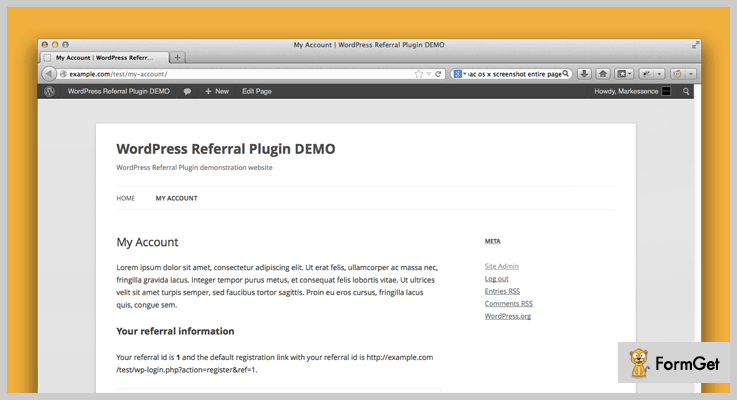Open the Site Admin meta link
Image resolution: width=737 pixels, height=400 pixels.
tap(502, 266)
